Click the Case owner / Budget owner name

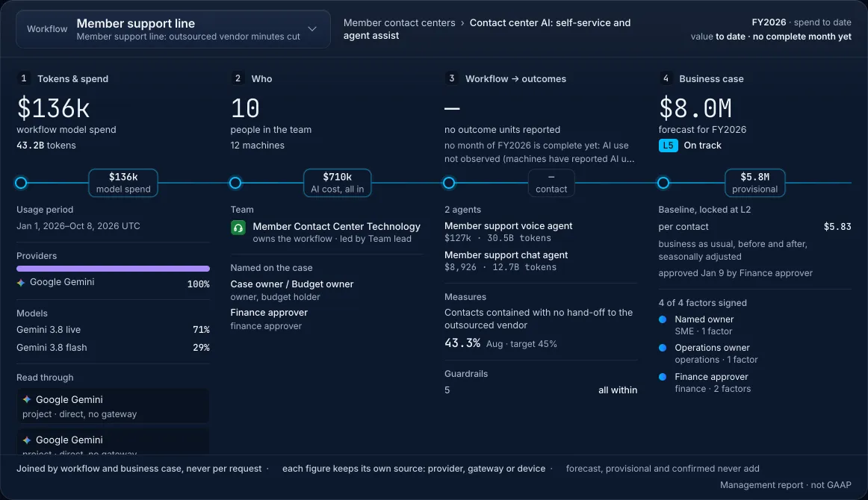click(x=292, y=284)
